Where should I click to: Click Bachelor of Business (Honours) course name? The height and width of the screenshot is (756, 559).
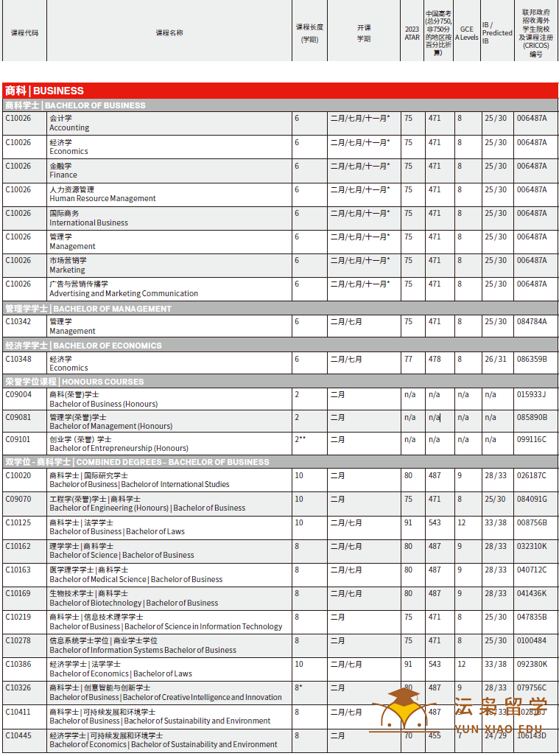tap(104, 404)
